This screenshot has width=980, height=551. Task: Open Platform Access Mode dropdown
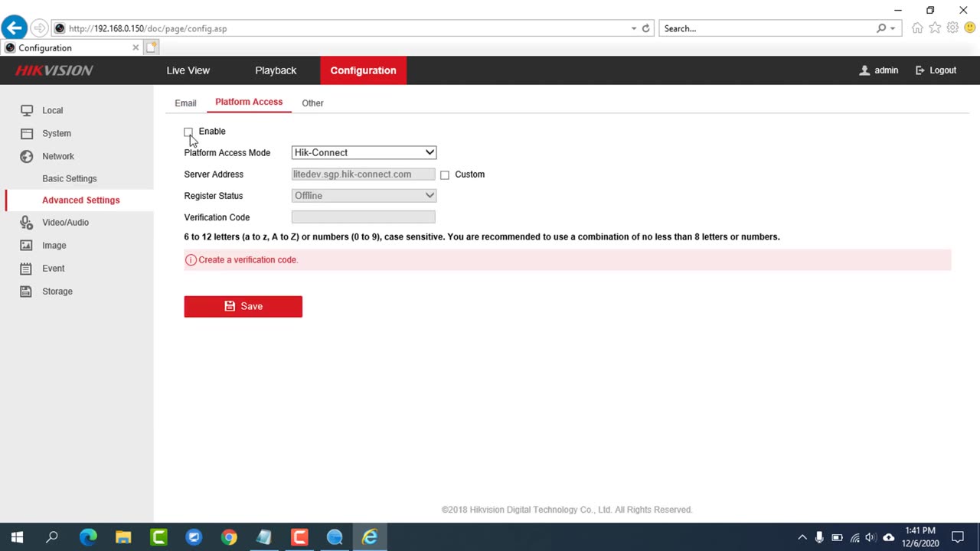click(x=364, y=152)
